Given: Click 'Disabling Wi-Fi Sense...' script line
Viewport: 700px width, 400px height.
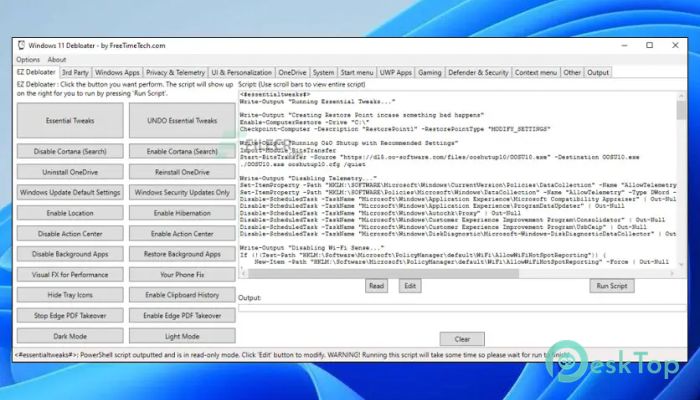Looking at the screenshot, I should coord(312,248).
